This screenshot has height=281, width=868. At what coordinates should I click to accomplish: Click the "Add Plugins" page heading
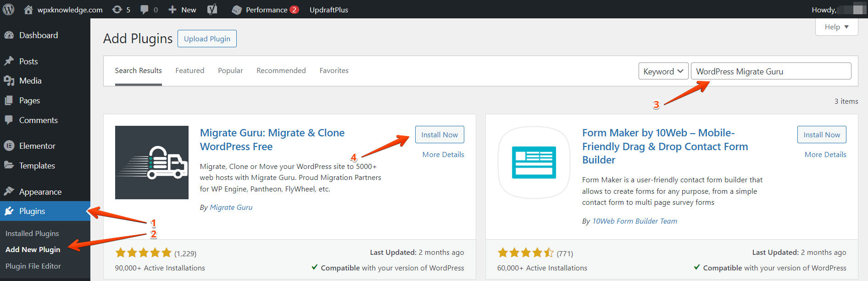click(138, 39)
